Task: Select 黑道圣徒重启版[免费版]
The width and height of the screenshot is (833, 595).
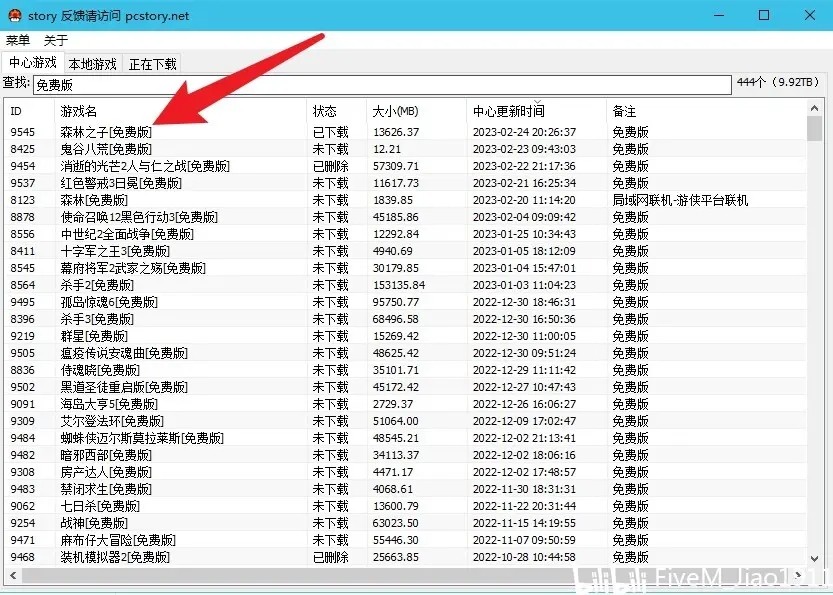Action: pyautogui.click(x=405, y=387)
